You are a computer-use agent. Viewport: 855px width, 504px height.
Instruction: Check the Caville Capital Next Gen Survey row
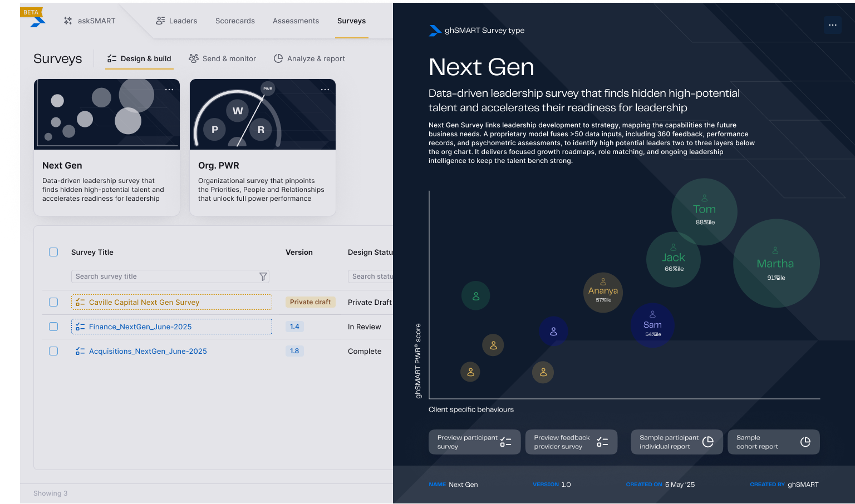[53, 302]
